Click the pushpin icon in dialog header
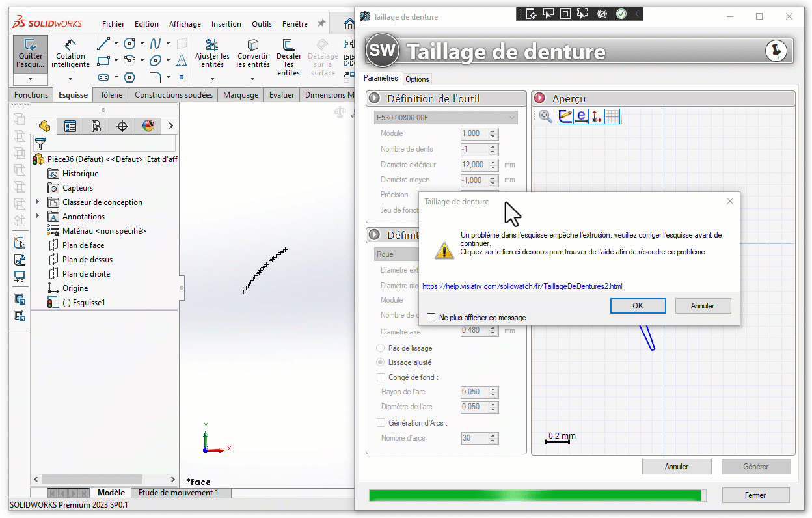The height and width of the screenshot is (518, 812). (x=776, y=51)
